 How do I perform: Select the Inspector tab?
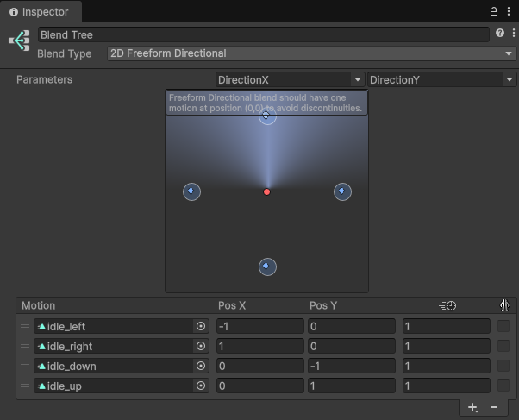pos(40,12)
